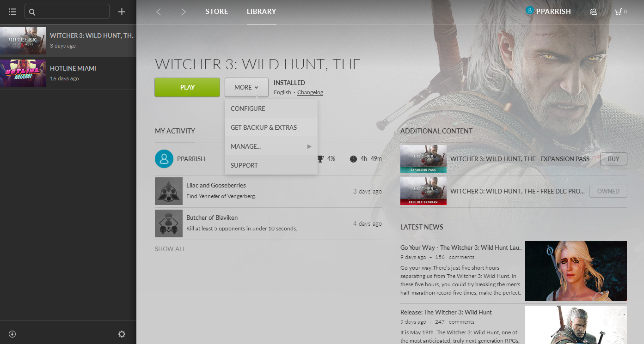Switch to the LIBRARY tab
The width and height of the screenshot is (644, 344).
pos(262,12)
